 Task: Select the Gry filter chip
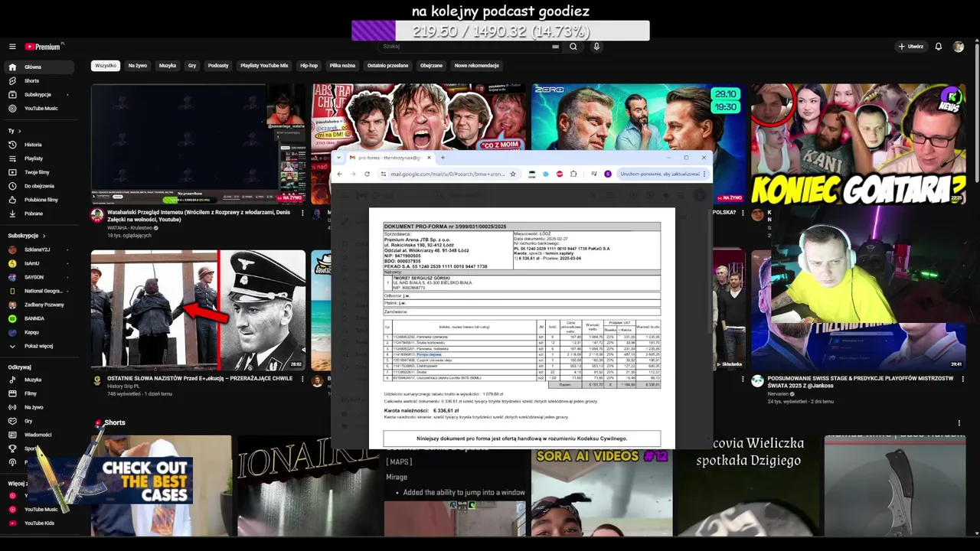(x=192, y=66)
